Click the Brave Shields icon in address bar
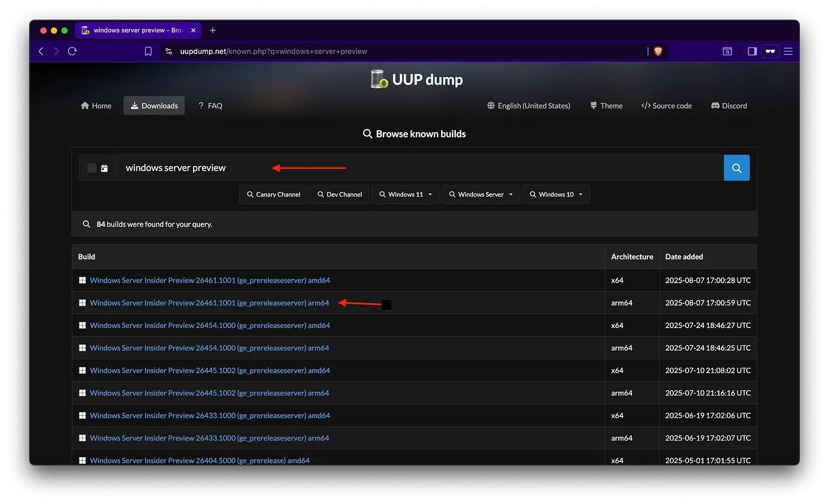 pyautogui.click(x=658, y=51)
